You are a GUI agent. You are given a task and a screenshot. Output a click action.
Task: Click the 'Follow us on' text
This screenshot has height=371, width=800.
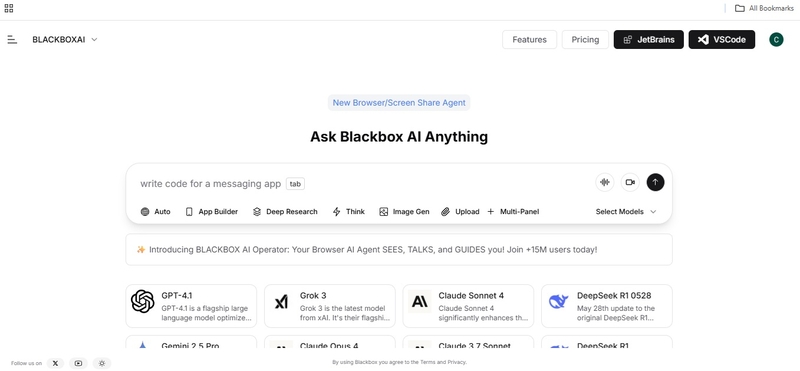[x=27, y=363]
